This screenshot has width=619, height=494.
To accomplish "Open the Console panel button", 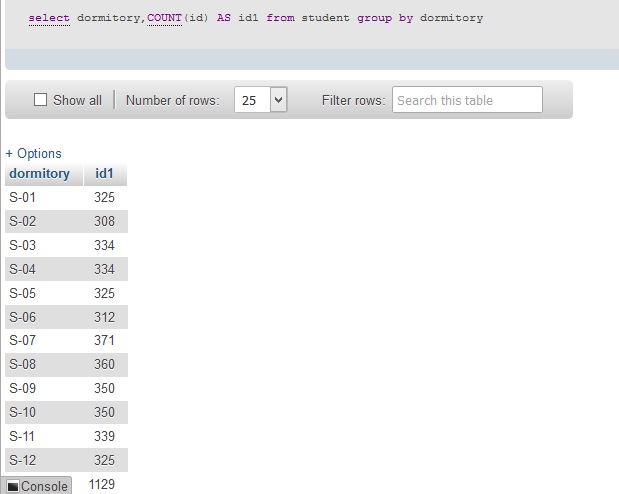I will [36, 486].
